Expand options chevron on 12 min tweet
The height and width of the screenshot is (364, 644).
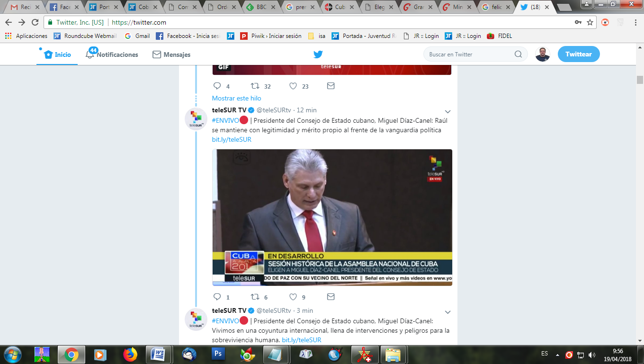pyautogui.click(x=448, y=112)
